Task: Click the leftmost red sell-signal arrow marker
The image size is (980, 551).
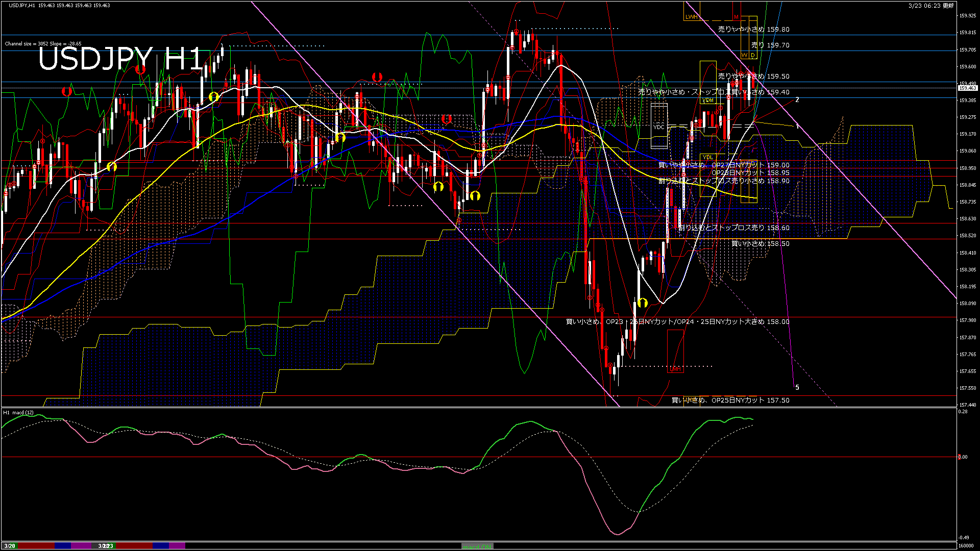Action: pos(66,91)
